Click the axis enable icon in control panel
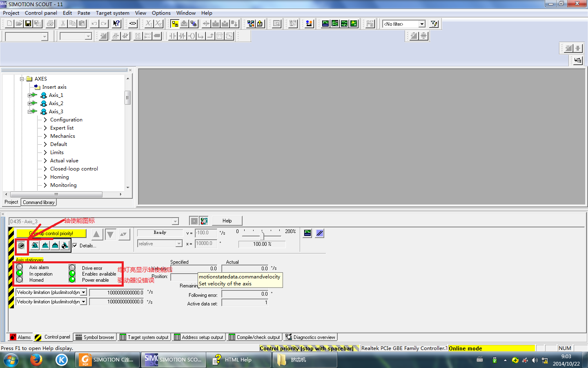Image resolution: width=588 pixels, height=368 pixels. click(21, 246)
